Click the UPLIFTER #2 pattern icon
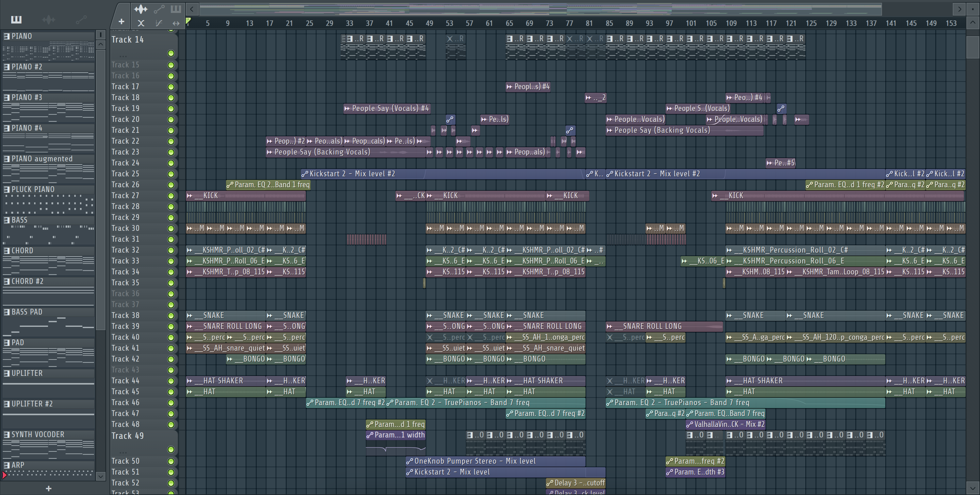 (x=6, y=404)
